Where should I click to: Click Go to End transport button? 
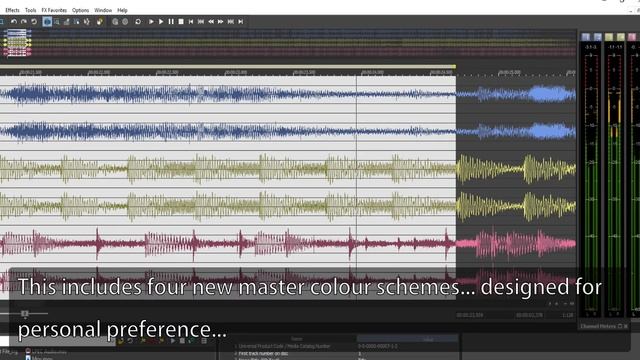point(240,22)
